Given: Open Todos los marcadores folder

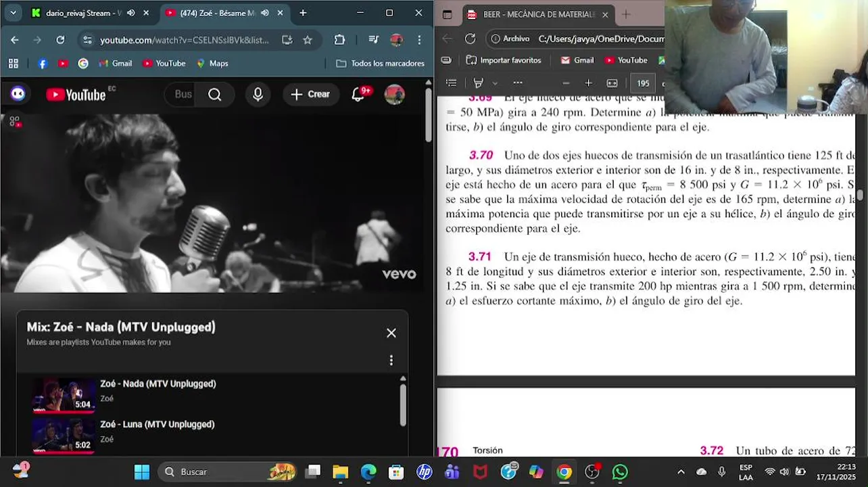Looking at the screenshot, I should 380,64.
